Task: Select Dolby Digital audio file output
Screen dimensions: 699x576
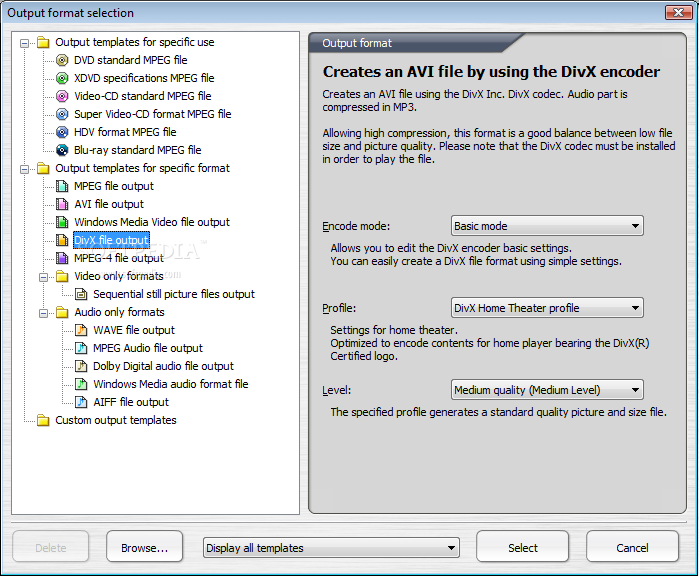Action: [163, 366]
